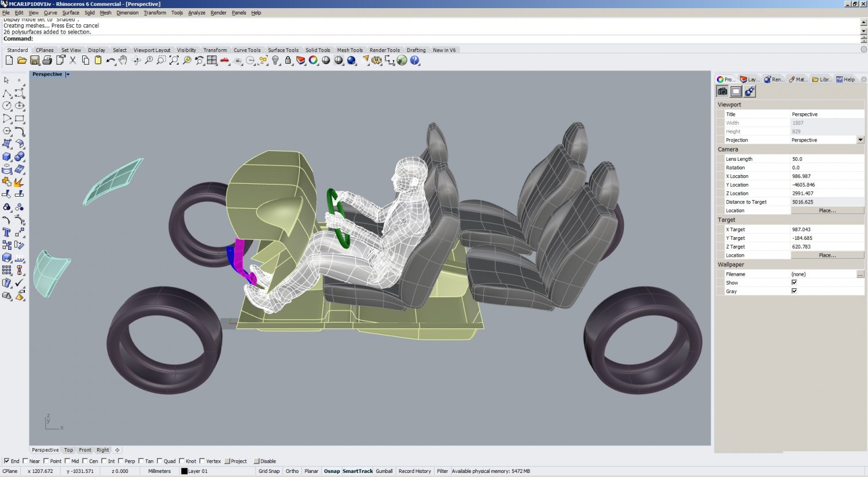Click the camera Location Place button
This screenshot has height=477, width=868.
[x=827, y=210]
